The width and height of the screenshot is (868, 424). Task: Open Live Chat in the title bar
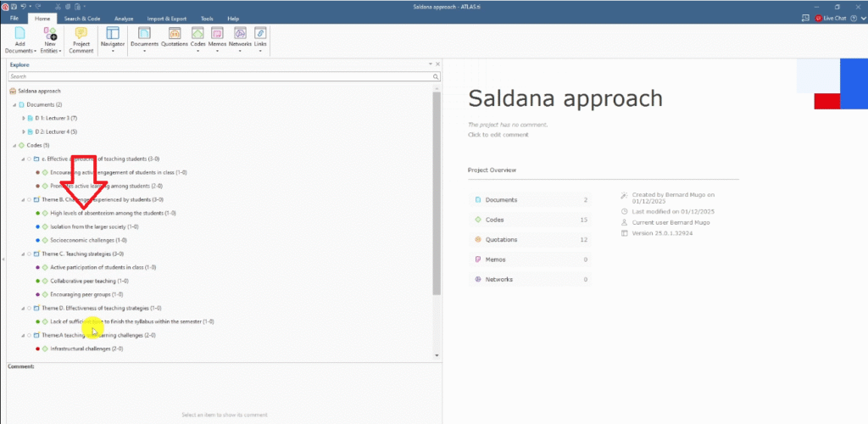(830, 18)
